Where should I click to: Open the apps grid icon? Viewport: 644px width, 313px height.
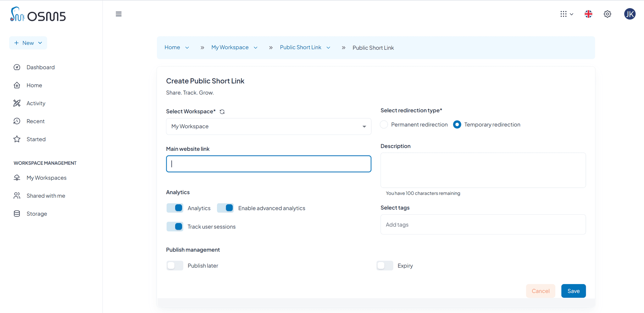[563, 14]
